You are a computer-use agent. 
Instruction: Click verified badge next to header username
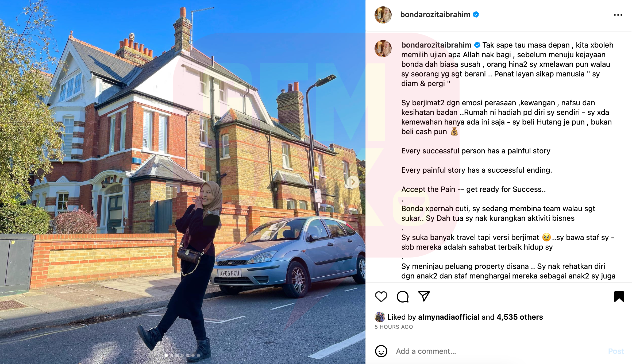click(x=476, y=14)
